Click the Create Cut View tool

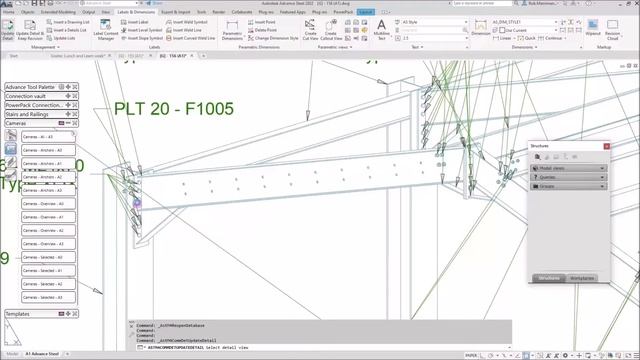click(x=310, y=29)
